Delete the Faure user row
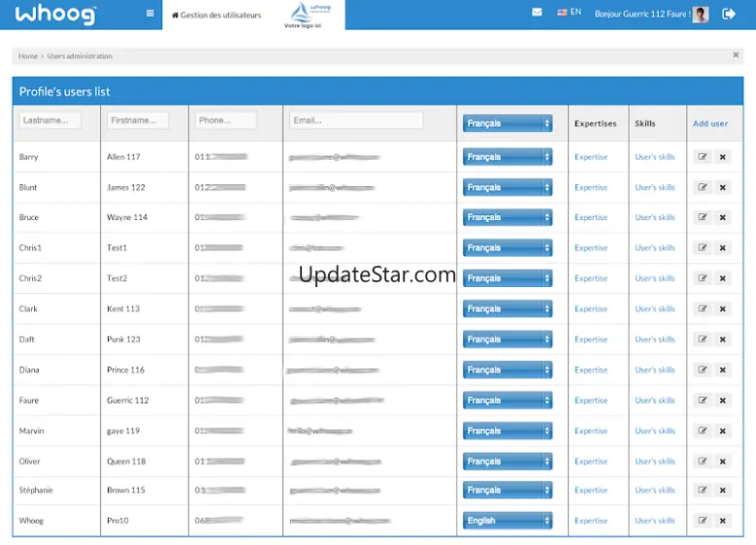Screen dimensions: 756x545 tap(723, 400)
